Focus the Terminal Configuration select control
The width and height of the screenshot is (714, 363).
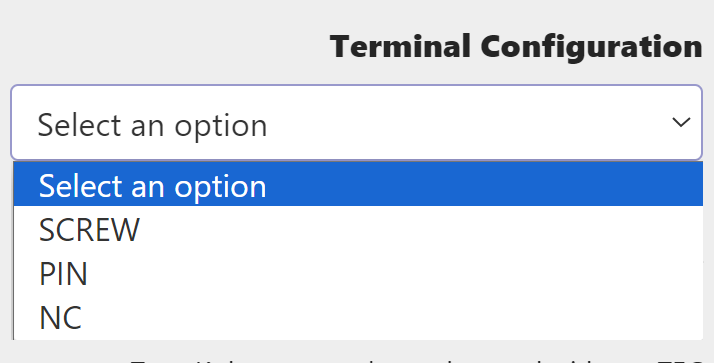click(x=356, y=122)
